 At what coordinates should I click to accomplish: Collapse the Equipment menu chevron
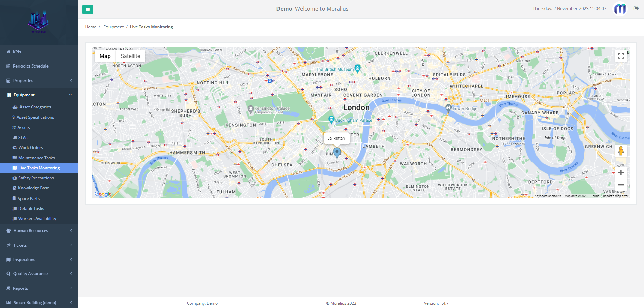point(70,95)
